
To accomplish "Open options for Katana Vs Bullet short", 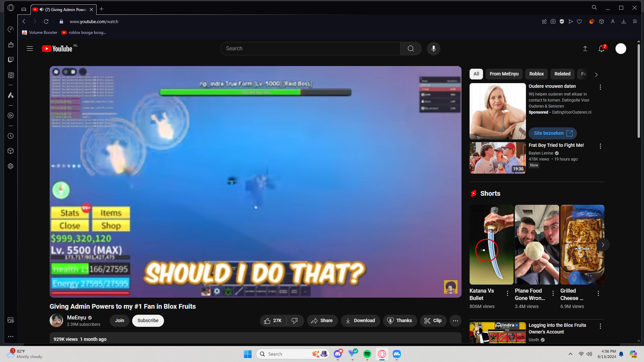I will pos(507,293).
